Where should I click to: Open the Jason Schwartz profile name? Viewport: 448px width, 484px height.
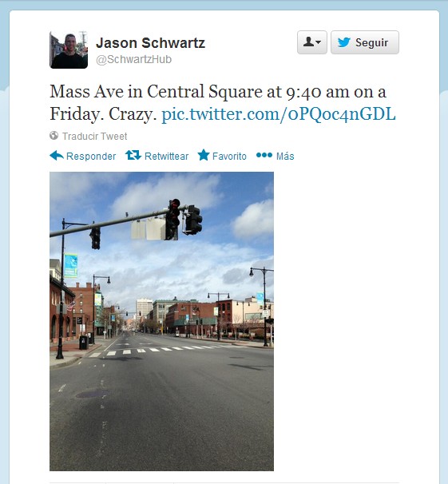(150, 43)
